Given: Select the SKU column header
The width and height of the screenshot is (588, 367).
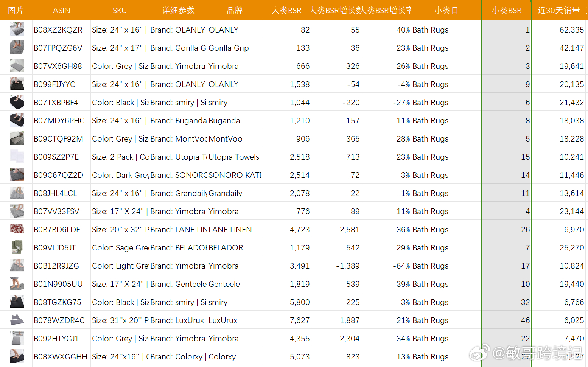Looking at the screenshot, I should (120, 10).
